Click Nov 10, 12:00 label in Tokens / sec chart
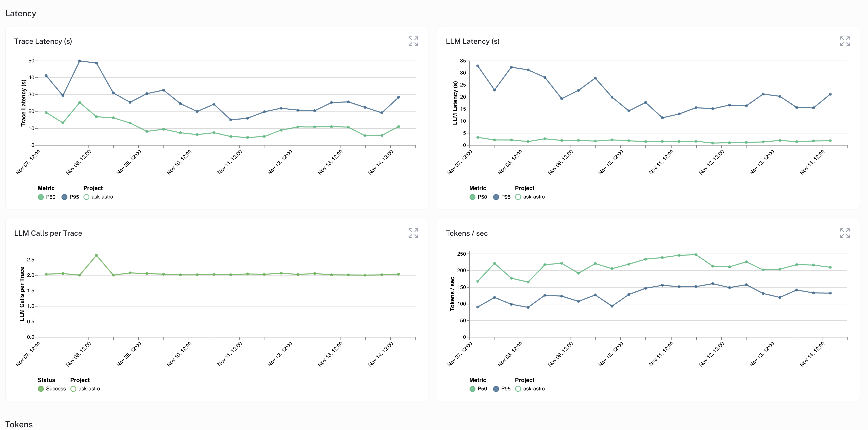The width and height of the screenshot is (868, 430). point(611,354)
